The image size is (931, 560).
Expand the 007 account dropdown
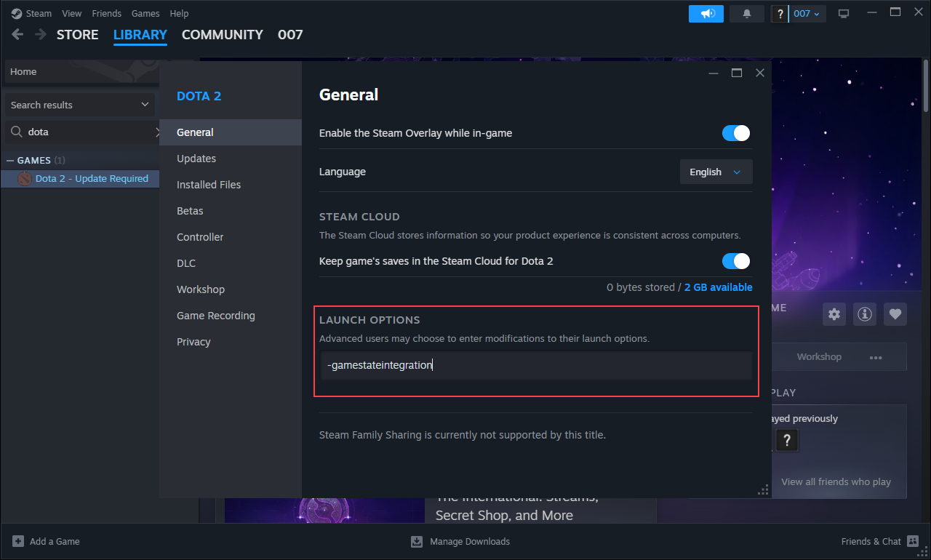[x=807, y=14]
